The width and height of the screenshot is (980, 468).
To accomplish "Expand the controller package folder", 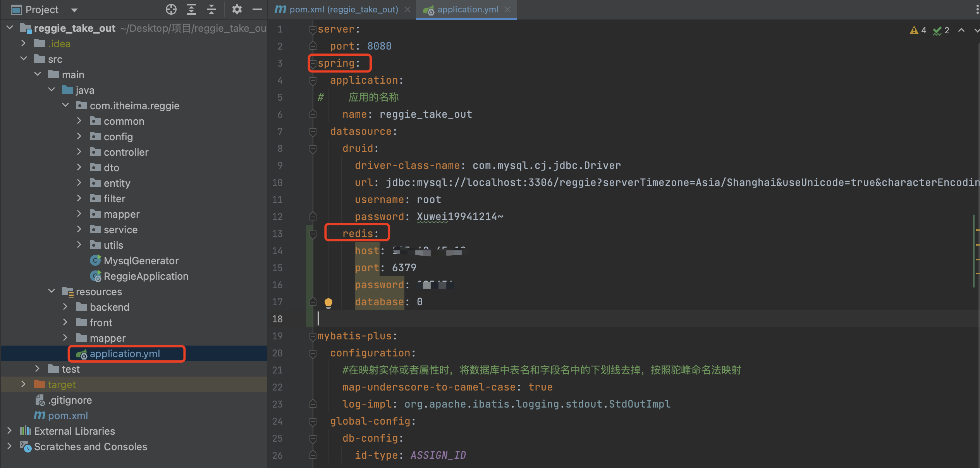I will coord(79,152).
